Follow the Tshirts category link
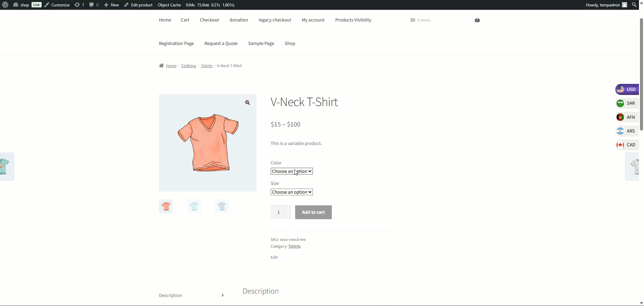 pyautogui.click(x=294, y=246)
